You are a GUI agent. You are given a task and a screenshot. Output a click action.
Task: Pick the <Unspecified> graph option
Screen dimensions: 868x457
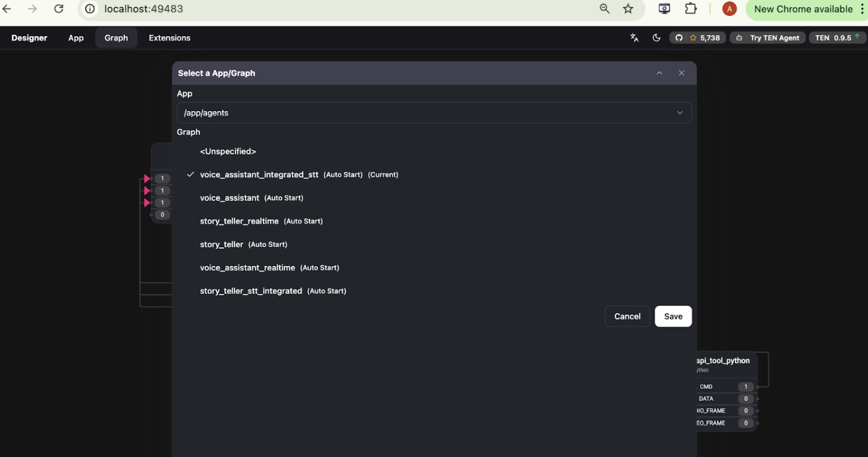tap(228, 151)
